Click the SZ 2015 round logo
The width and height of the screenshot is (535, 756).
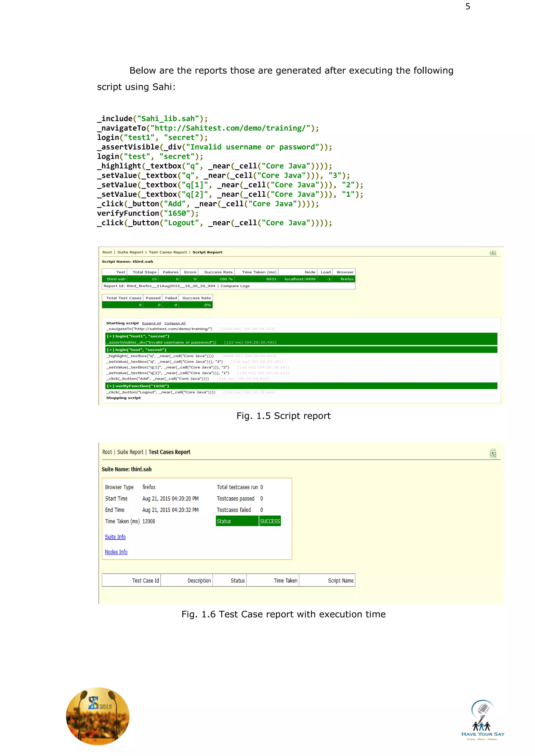pyautogui.click(x=98, y=716)
